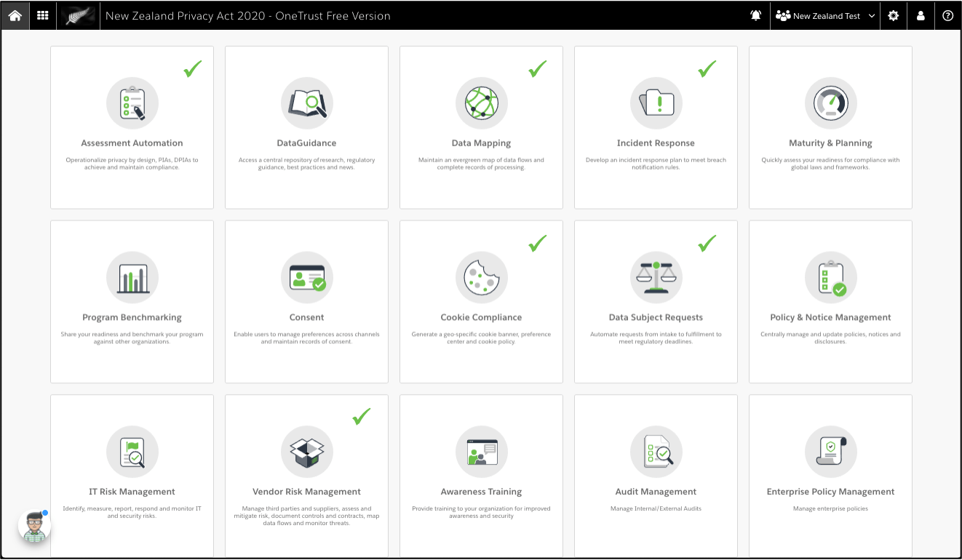This screenshot has width=962, height=560.
Task: Click the Enterprise Policy Management scroll icon
Action: coord(831,452)
